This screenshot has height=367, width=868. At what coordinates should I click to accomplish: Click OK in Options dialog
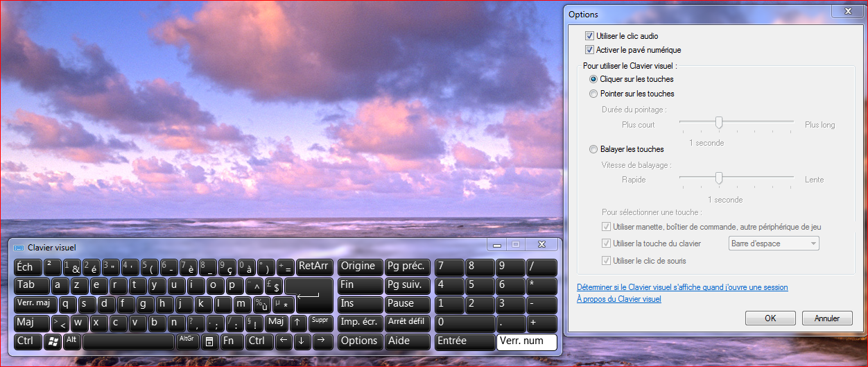click(x=770, y=318)
